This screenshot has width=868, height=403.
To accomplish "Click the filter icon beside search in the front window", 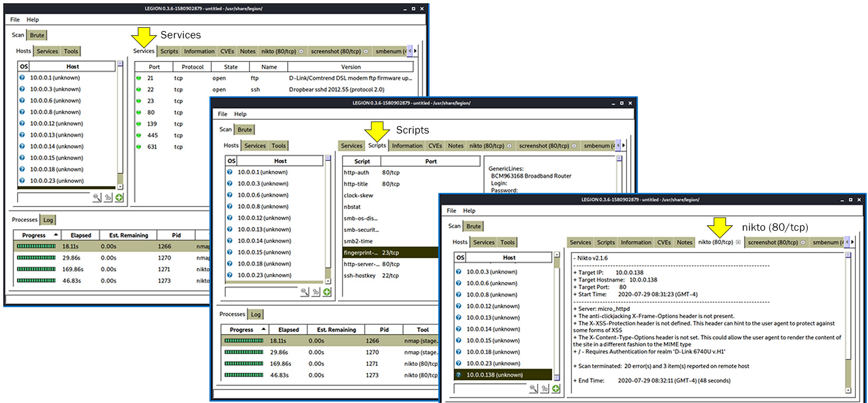I will pos(544,389).
